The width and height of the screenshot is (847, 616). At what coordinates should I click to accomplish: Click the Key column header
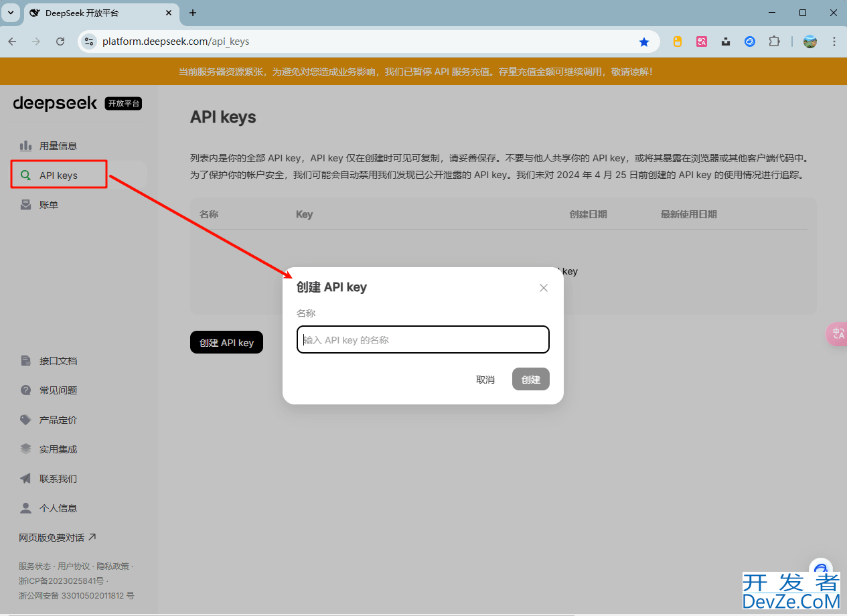click(305, 214)
